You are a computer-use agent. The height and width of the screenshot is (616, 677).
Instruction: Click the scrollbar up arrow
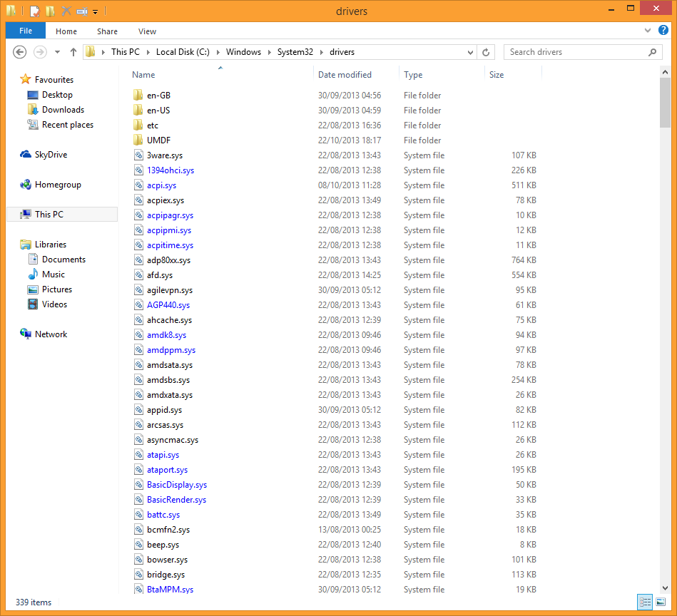pyautogui.click(x=665, y=73)
